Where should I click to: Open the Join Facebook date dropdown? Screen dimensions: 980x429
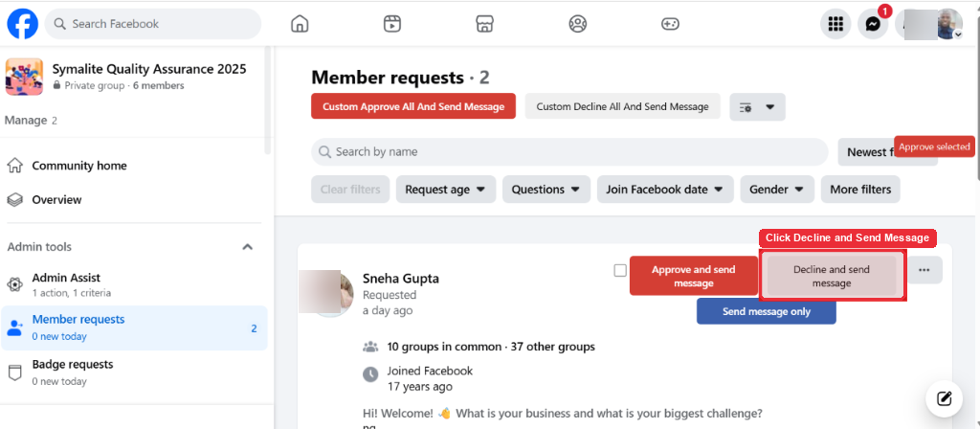664,190
